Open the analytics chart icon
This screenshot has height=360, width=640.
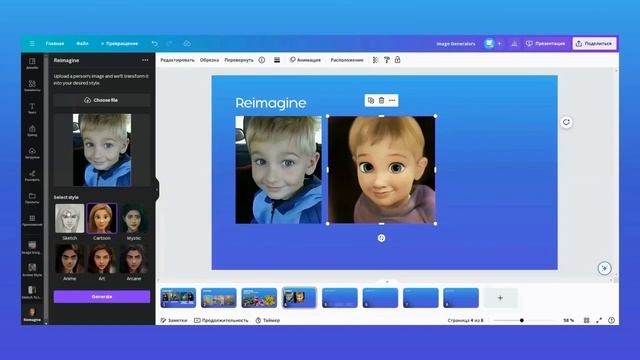514,43
